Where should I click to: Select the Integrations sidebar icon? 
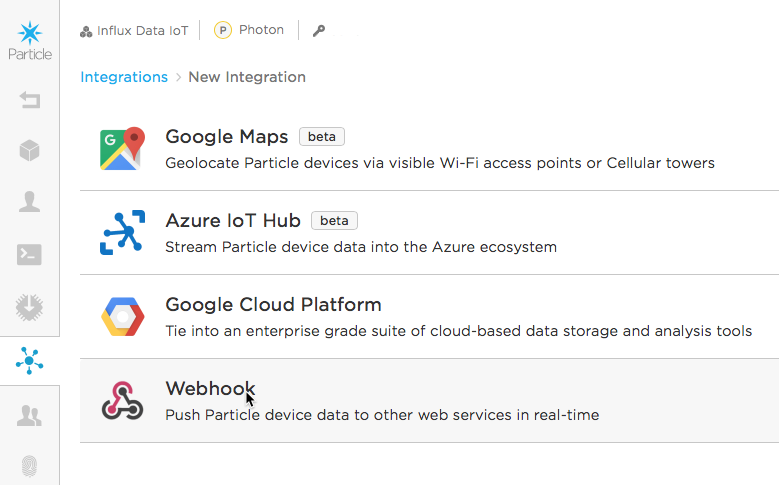coord(29,361)
